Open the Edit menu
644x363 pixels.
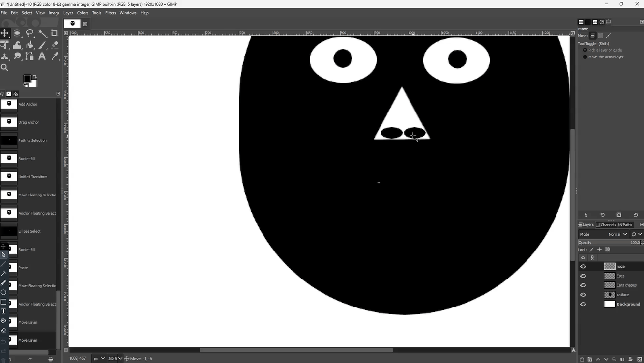tap(14, 13)
